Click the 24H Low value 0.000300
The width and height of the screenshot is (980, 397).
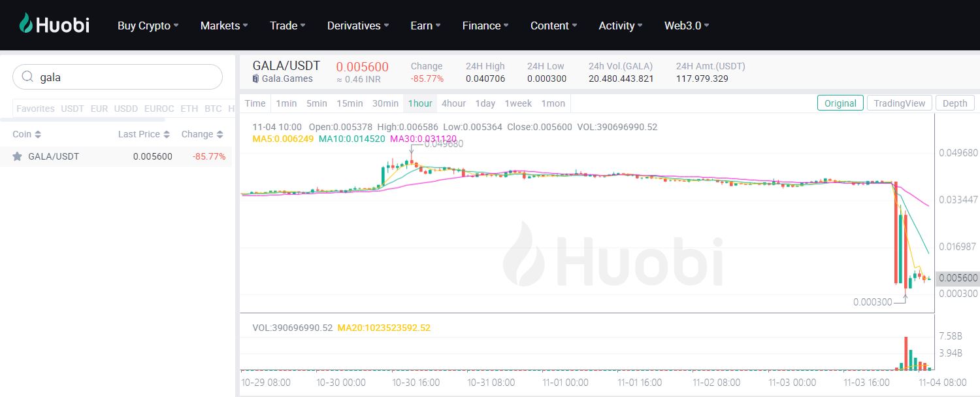547,78
